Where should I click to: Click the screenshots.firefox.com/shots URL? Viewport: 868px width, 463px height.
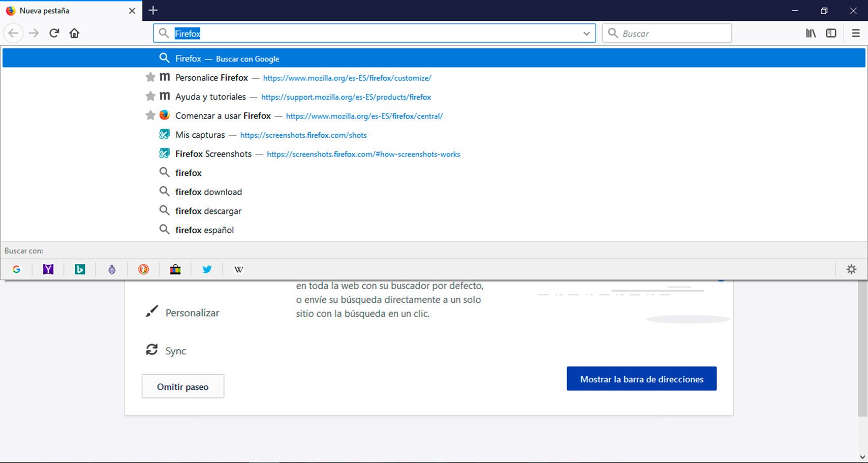(x=303, y=135)
